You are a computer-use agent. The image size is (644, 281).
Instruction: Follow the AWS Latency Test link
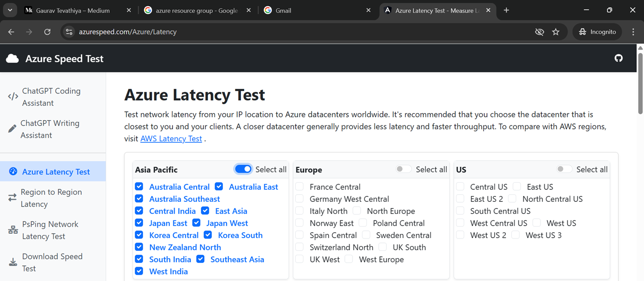(x=171, y=139)
